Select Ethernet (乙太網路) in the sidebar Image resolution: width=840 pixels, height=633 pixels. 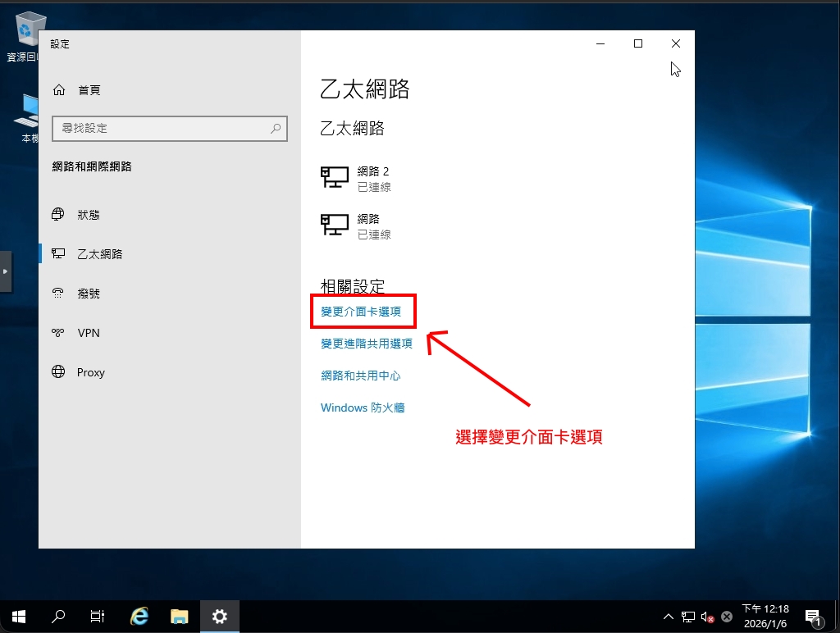(x=99, y=254)
